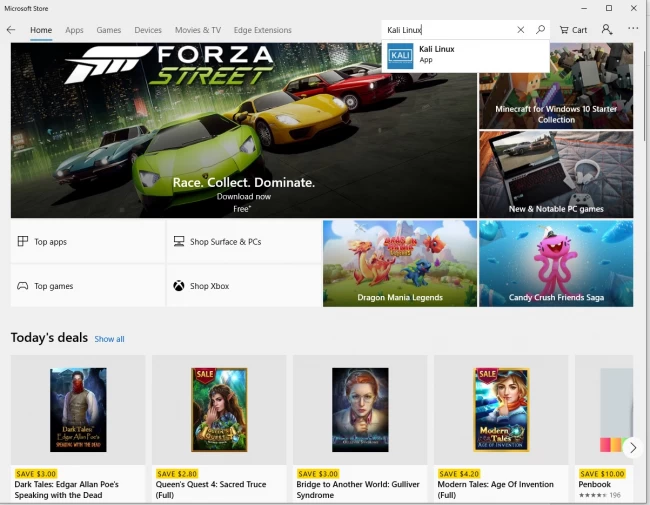The height and width of the screenshot is (505, 650).
Task: Click the Shop Surface & PCs monitor icon
Action: point(179,241)
